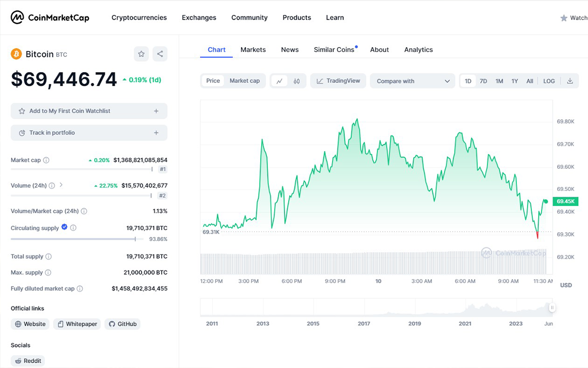Click the circulating supply 93.86% progress bar
Viewport: 588px width, 368px height.
coord(77,239)
